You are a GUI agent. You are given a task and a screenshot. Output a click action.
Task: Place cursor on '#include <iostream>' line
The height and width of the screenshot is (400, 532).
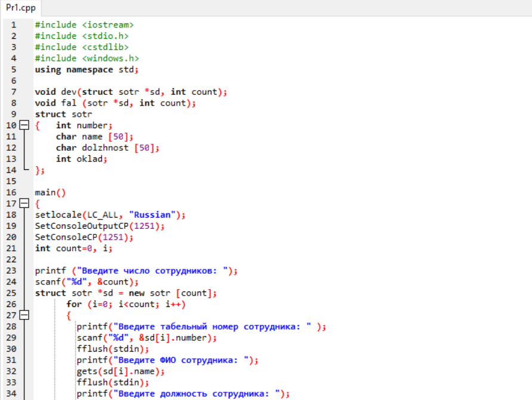(84, 25)
